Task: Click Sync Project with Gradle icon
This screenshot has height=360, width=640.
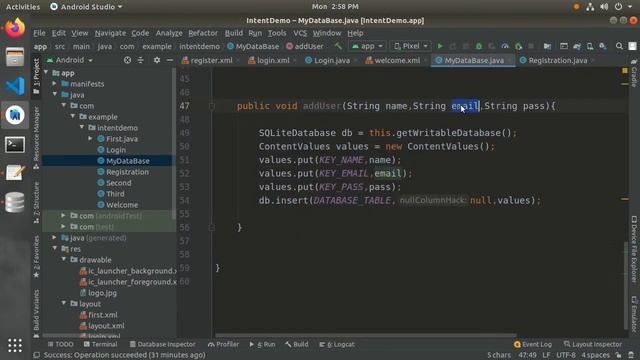Action: pyautogui.click(x=577, y=46)
